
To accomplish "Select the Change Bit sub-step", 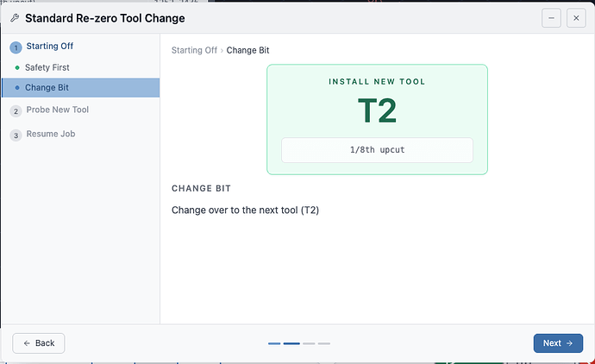I will 80,88.
